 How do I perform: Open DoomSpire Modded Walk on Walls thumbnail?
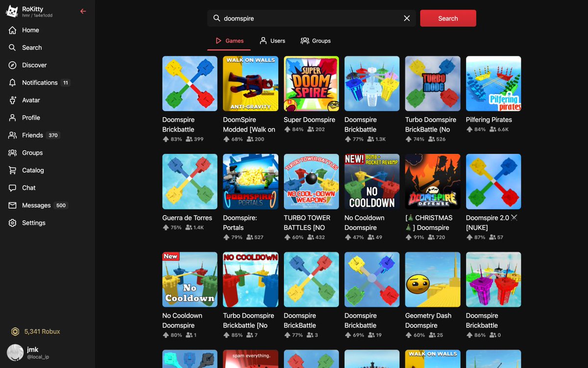pos(250,84)
